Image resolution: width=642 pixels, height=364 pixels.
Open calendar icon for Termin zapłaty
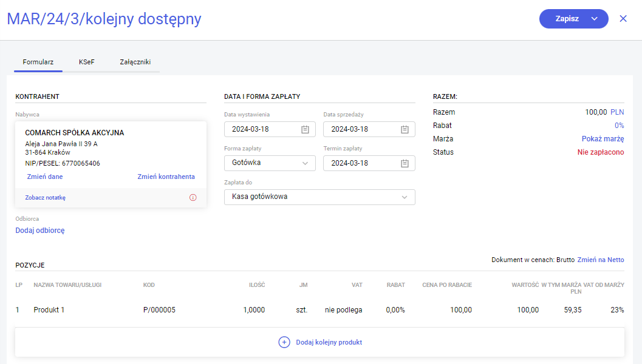405,163
